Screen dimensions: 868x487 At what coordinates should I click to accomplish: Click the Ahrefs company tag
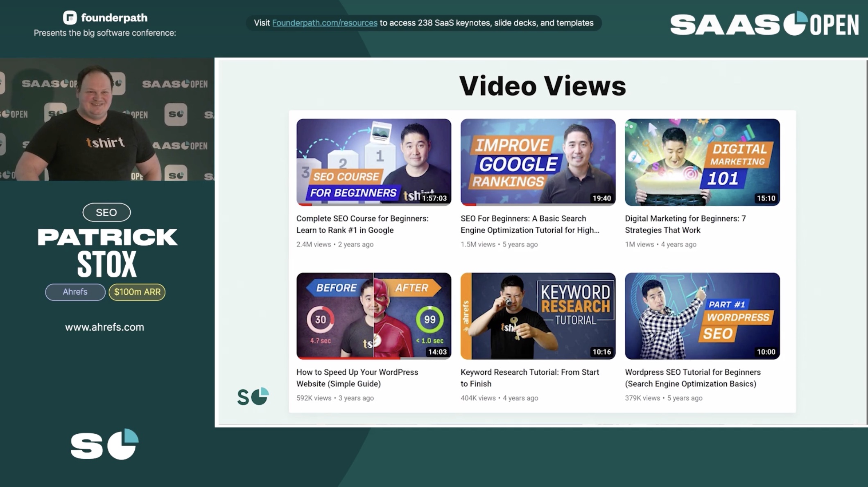click(75, 292)
